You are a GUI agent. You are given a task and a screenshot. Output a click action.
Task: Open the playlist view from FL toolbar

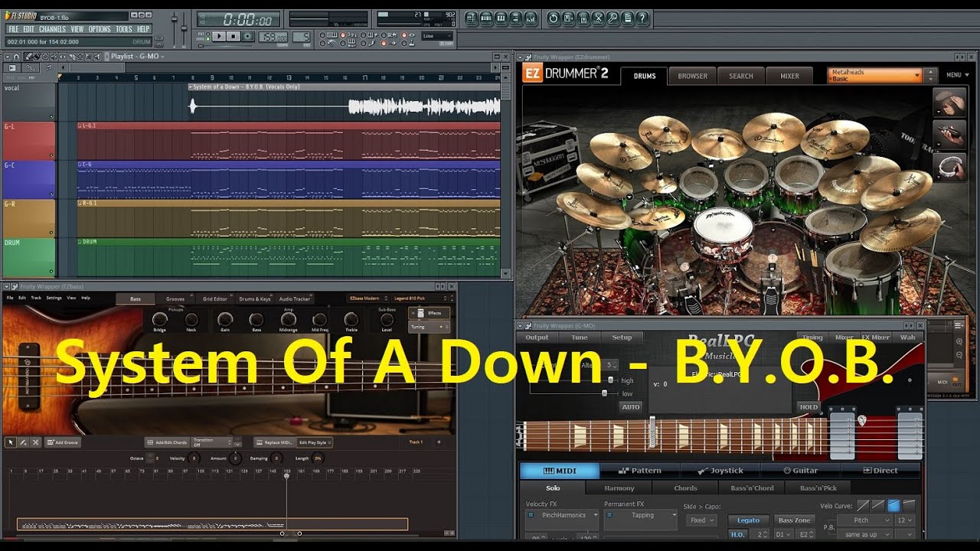coord(471,18)
